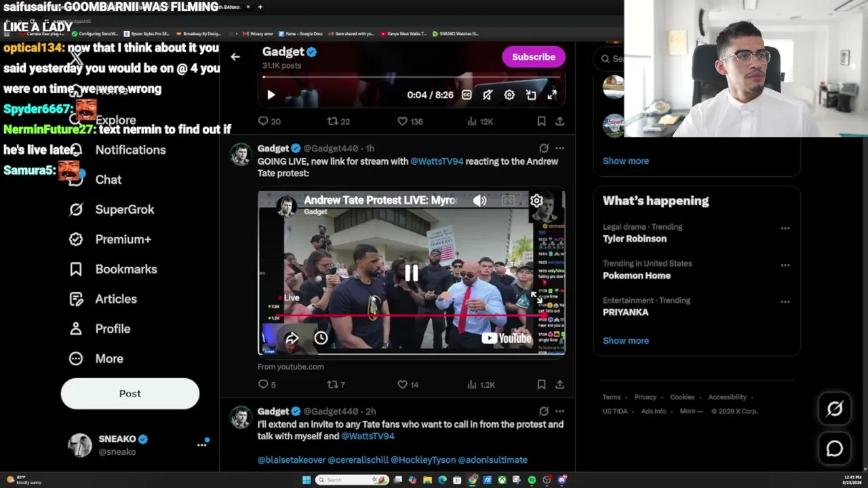Open more options on the 2h Gadget post

(559, 411)
